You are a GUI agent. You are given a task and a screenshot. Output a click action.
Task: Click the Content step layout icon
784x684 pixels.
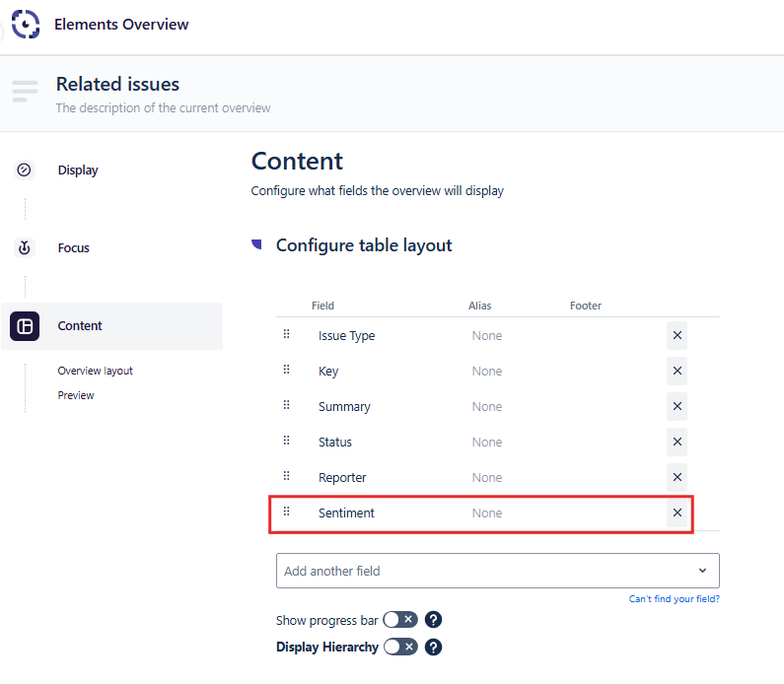tap(25, 326)
